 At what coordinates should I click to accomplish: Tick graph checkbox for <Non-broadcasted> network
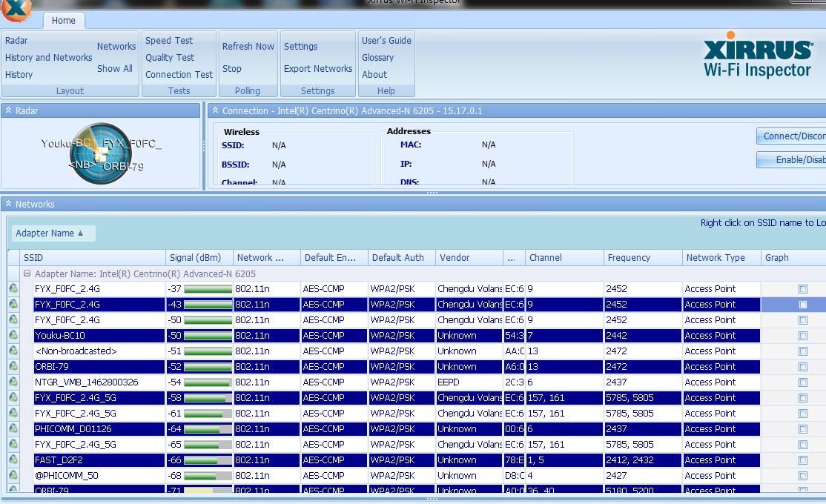[x=803, y=351]
